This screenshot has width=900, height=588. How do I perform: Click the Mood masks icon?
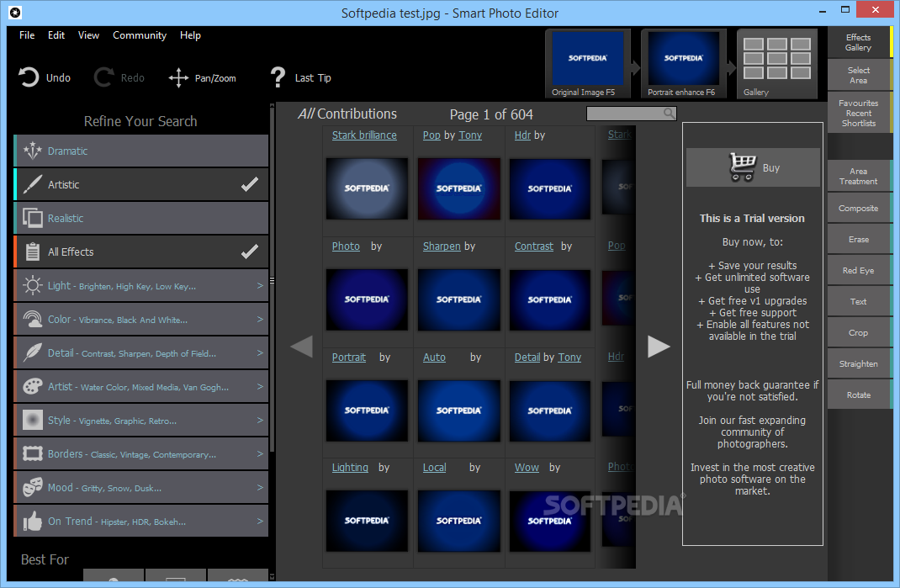(x=33, y=487)
